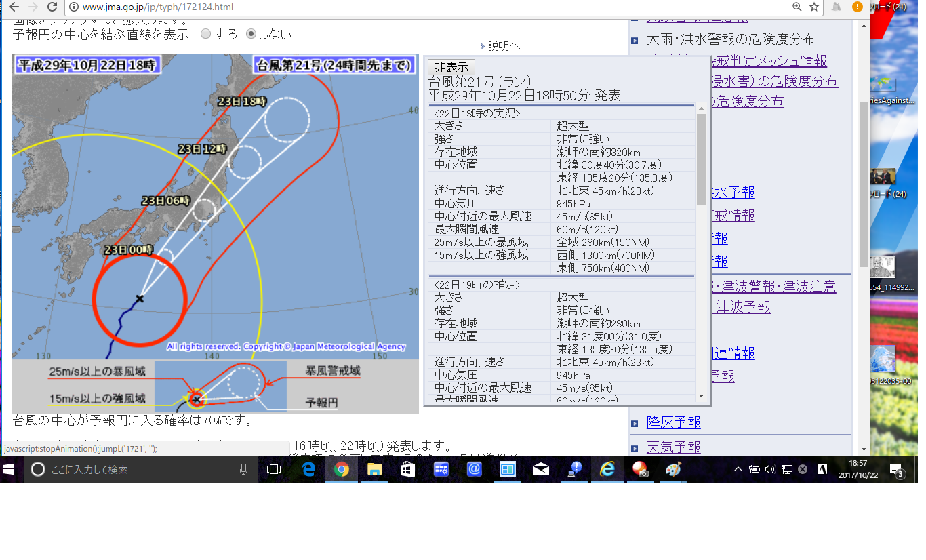
Task: Open the 警戒判定メッシュ情報 link
Action: pyautogui.click(x=768, y=60)
